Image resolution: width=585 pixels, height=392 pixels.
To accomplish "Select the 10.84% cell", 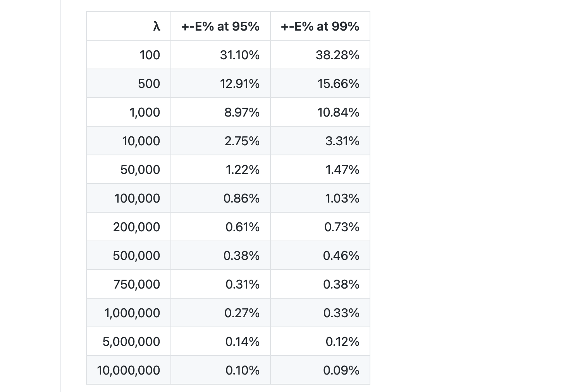I will (338, 112).
